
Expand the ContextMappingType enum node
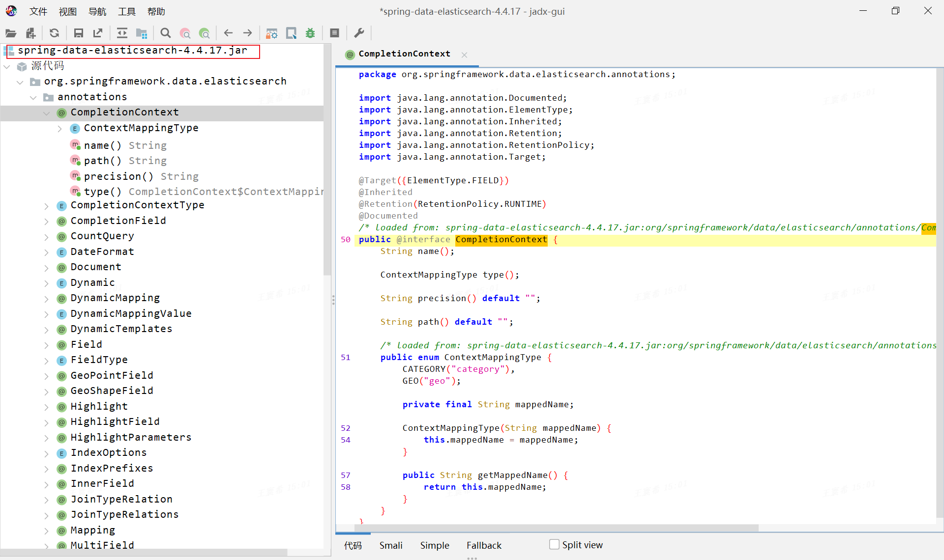pos(60,129)
